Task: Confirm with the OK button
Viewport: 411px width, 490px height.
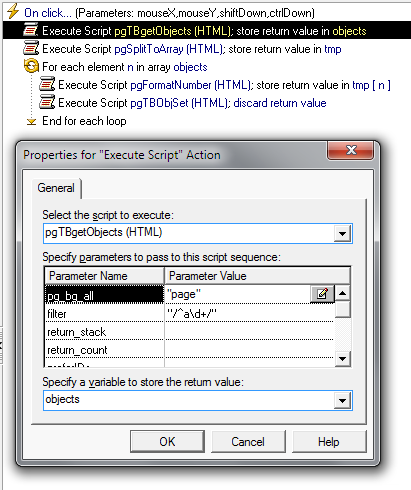Action: (167, 442)
